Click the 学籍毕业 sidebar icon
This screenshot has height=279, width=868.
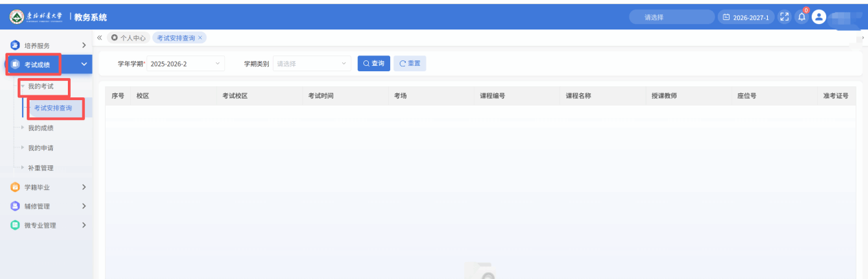pos(15,186)
